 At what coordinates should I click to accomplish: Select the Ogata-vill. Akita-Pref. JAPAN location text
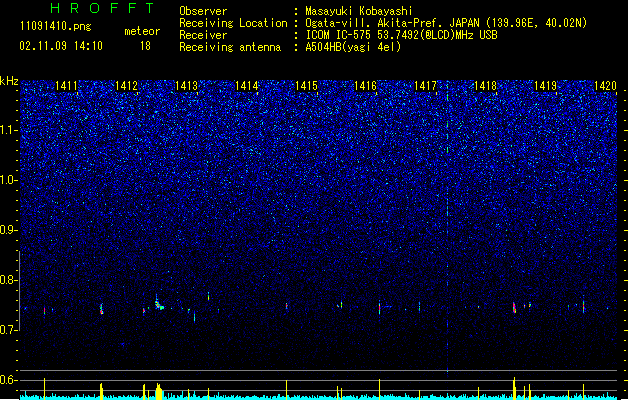446,23
